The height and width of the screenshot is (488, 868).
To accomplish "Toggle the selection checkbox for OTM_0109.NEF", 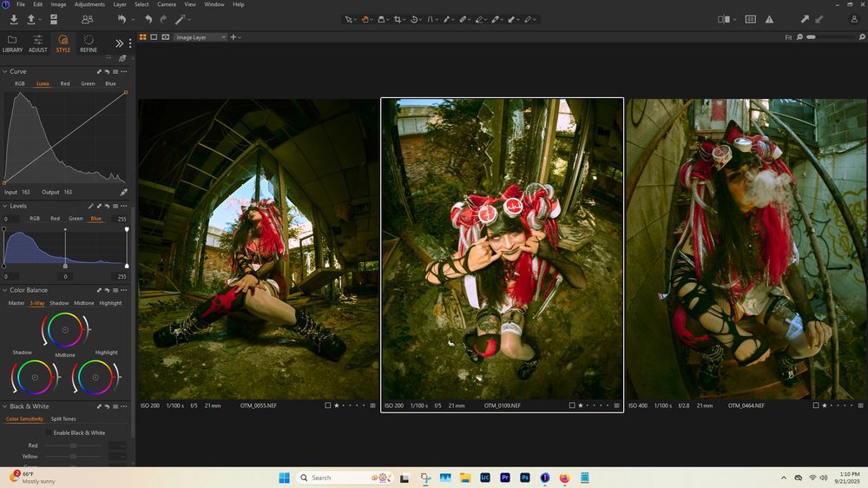I will (572, 406).
